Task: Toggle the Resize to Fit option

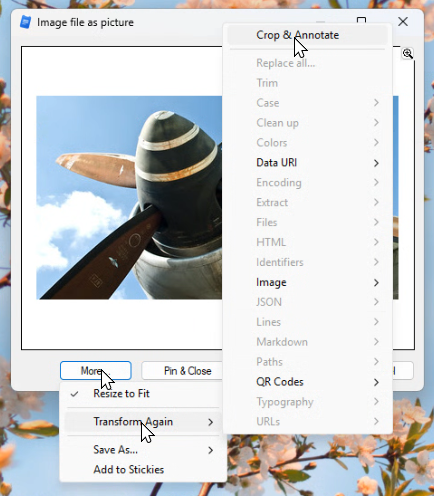Action: [x=143, y=394]
